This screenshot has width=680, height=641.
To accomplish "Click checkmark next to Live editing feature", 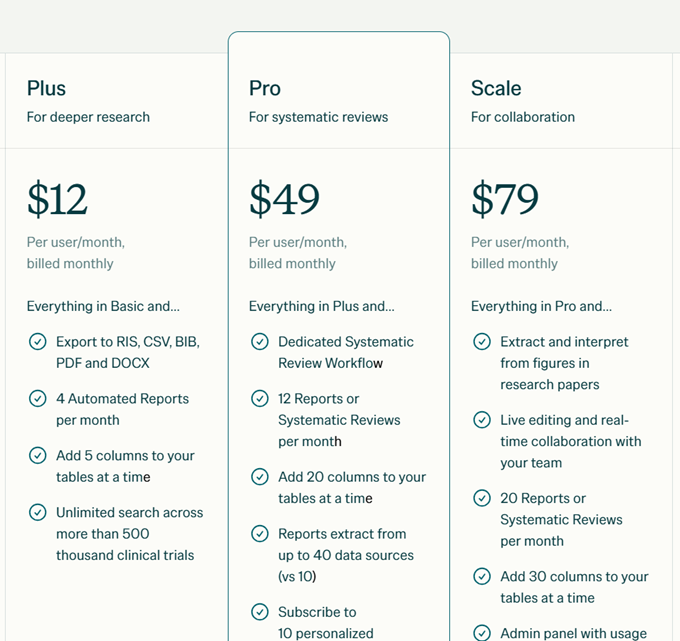I will coord(481,420).
